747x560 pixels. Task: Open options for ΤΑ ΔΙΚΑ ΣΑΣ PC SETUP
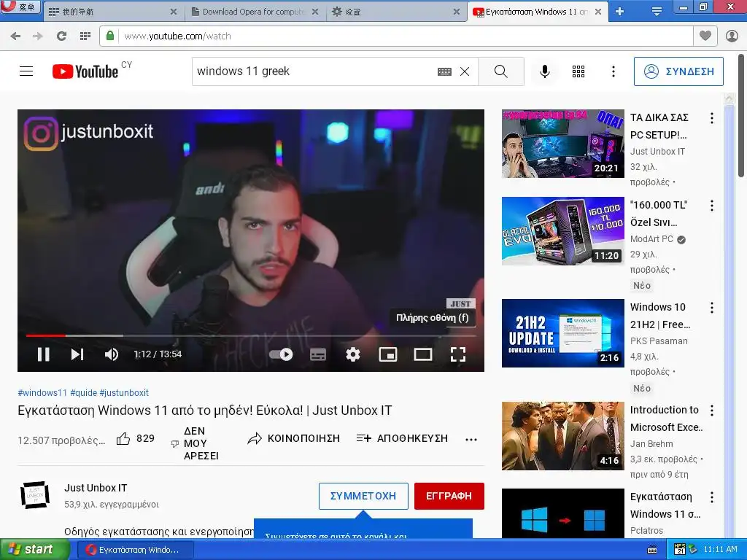coord(712,118)
